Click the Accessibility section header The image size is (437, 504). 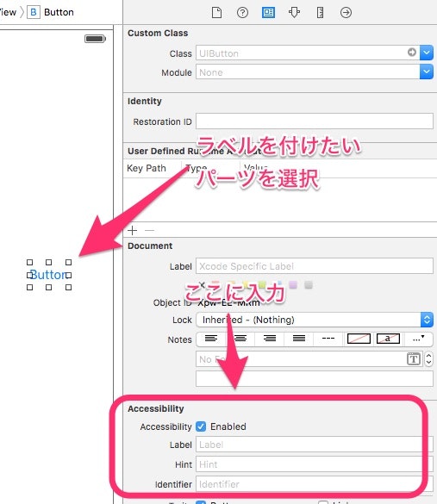[156, 408]
